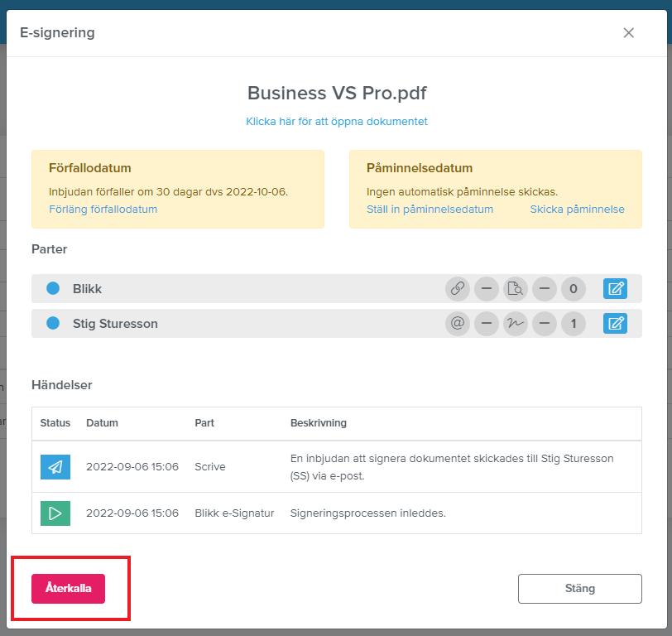The width and height of the screenshot is (672, 636).
Task: Click Skicka påminnelse link
Action: [577, 210]
